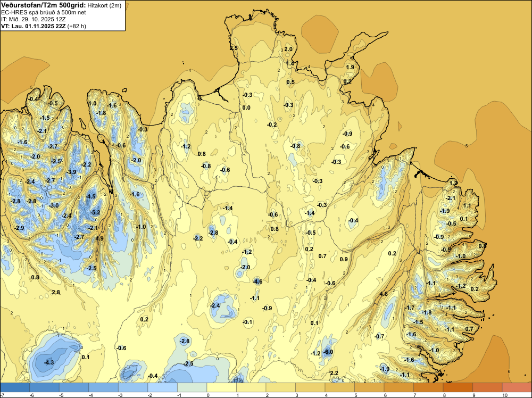The width and height of the screenshot is (532, 398).
Task: Select the legend color swatch between -4 and -3
Action: click(103, 387)
